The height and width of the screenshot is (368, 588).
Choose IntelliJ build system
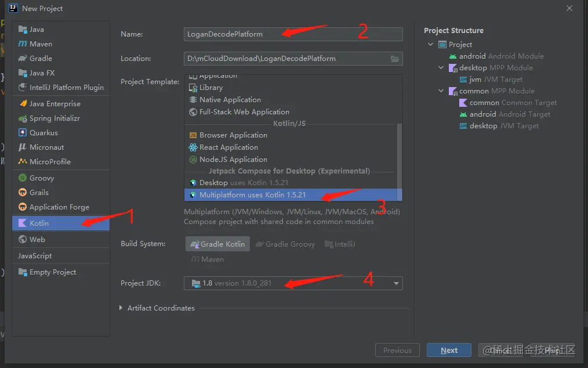(340, 244)
